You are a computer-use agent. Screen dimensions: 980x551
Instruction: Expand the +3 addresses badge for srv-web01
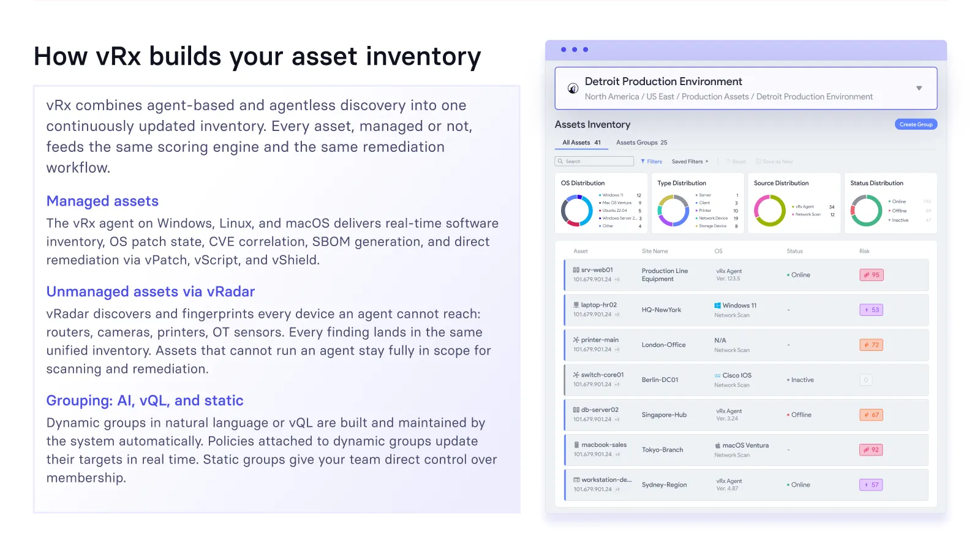coord(617,280)
